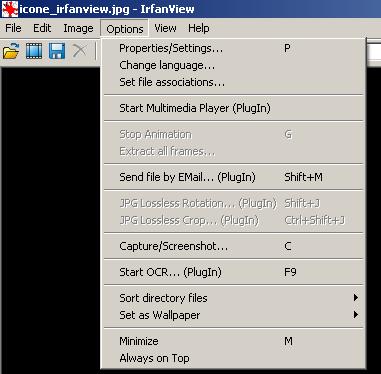Viewport: 381px width, 374px height.
Task: Click the Save floppy disk icon
Action: click(x=57, y=52)
